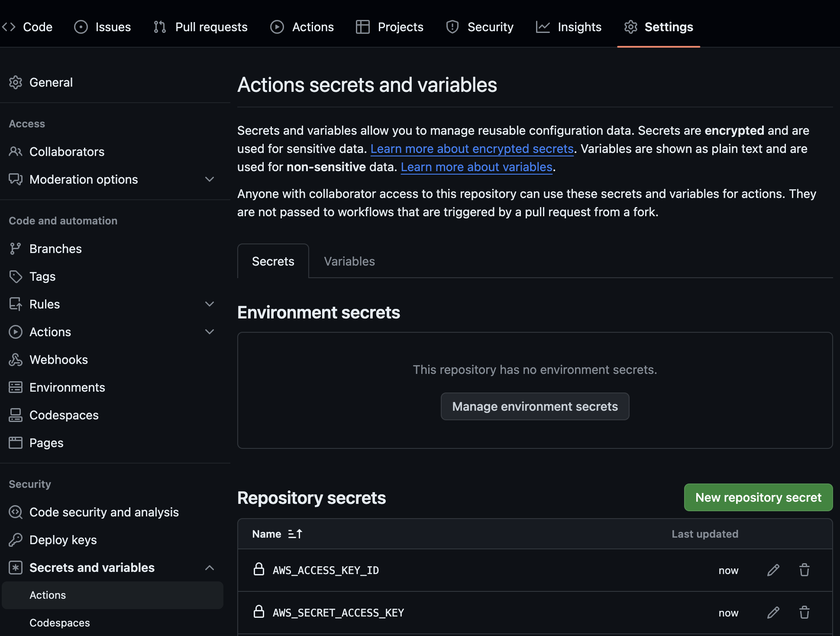Edit the AWS_ACCESS_KEY_ID secret with pencil icon
This screenshot has height=636, width=840.
[773, 570]
